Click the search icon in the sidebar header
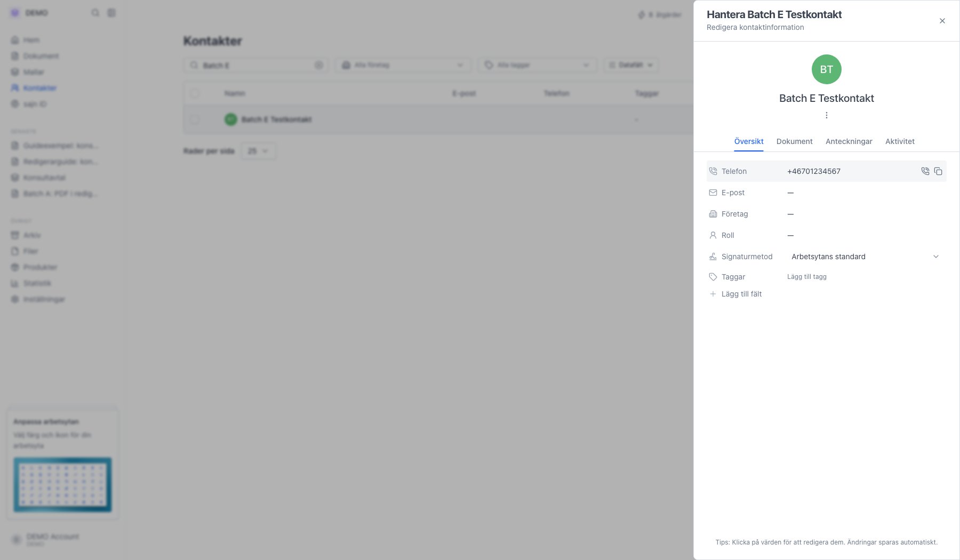The height and width of the screenshot is (560, 960). (x=95, y=13)
